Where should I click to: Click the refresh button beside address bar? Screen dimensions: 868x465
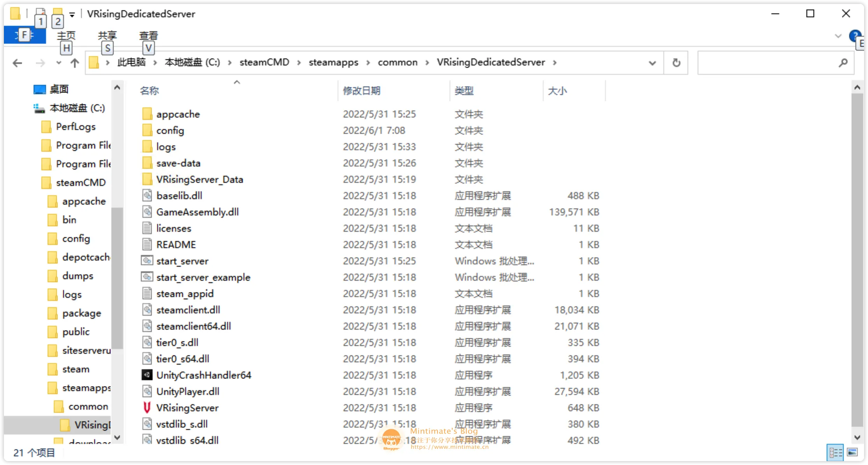(676, 63)
